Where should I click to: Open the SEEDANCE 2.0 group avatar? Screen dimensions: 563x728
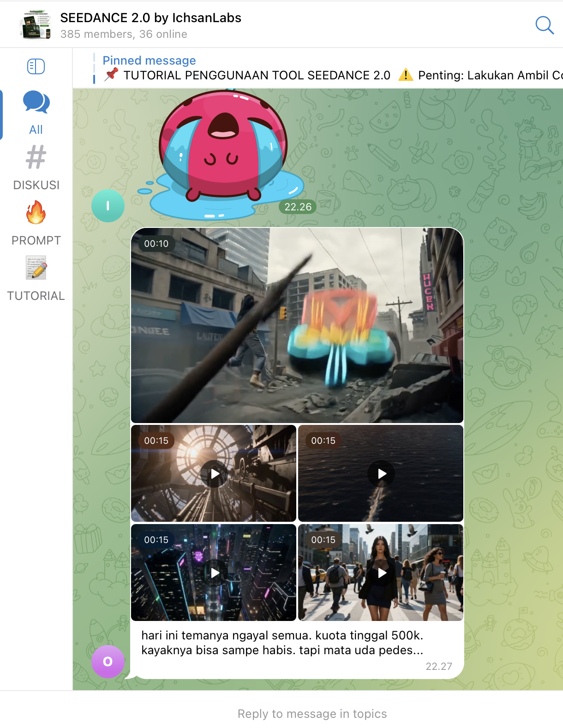(x=36, y=24)
